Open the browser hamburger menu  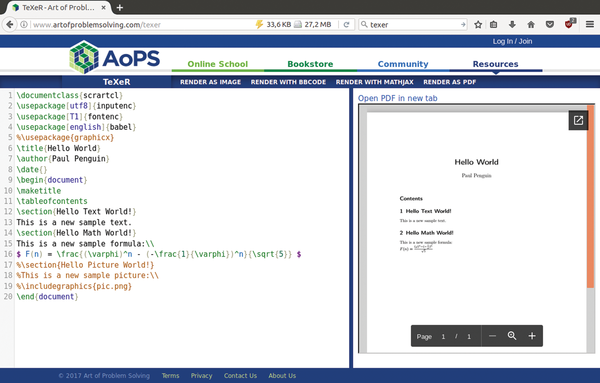point(590,24)
